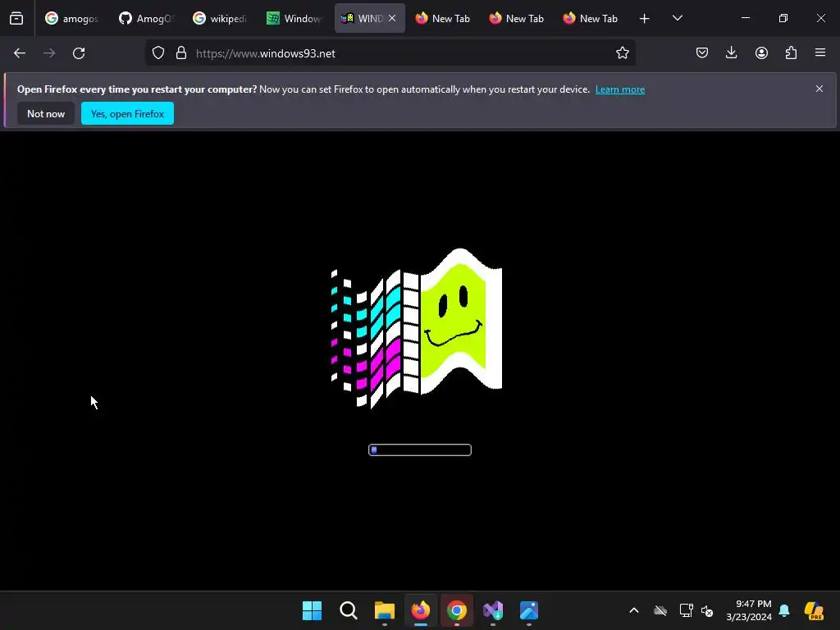This screenshot has height=630, width=840.
Task: Reload the windows93.net page
Action: click(79, 53)
